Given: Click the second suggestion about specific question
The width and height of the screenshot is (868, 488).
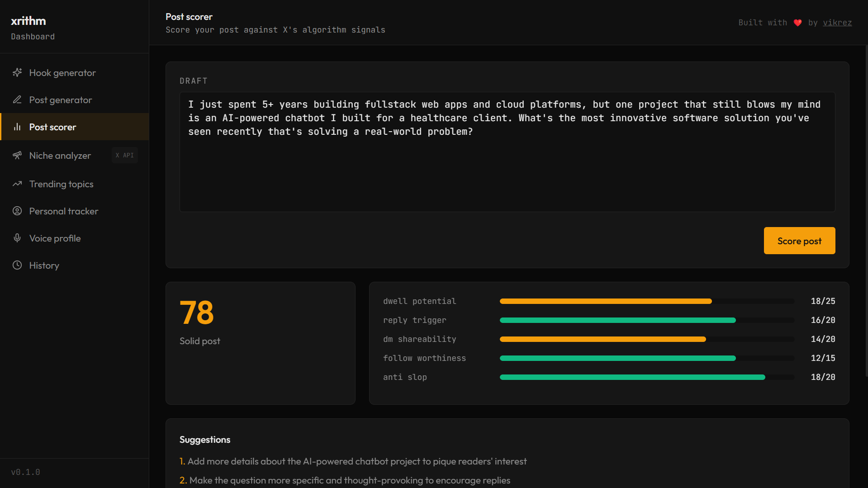Looking at the screenshot, I should [x=345, y=480].
